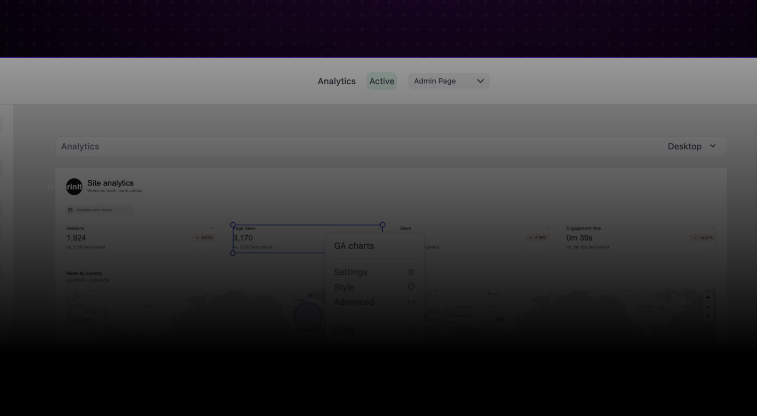Click the top-right handle of selected widget
Viewport: 757px width, 416px height.
(x=382, y=226)
